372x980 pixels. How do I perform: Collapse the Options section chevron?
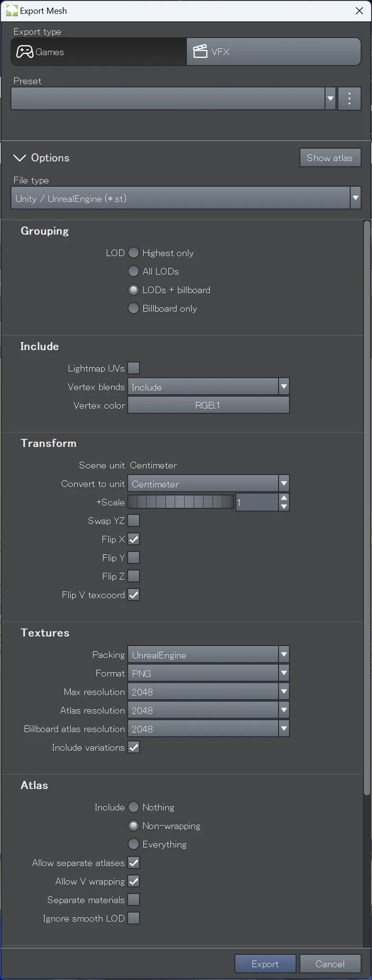pos(19,158)
